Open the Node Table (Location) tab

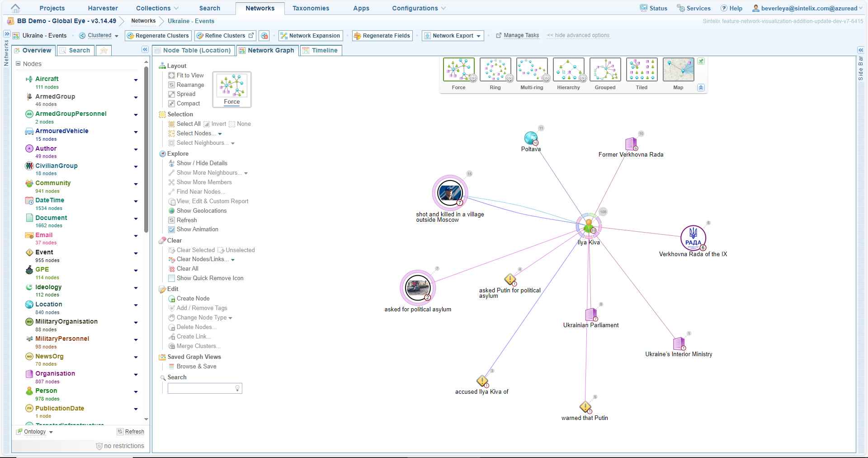[193, 50]
